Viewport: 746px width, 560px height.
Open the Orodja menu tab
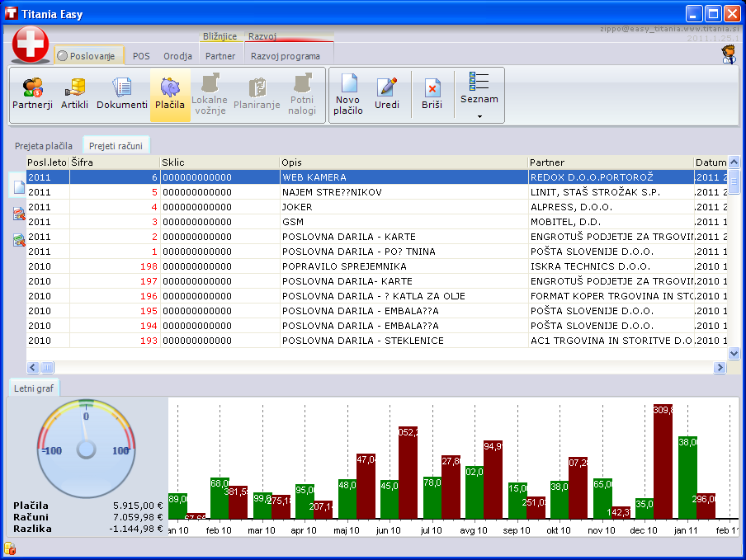(x=178, y=56)
